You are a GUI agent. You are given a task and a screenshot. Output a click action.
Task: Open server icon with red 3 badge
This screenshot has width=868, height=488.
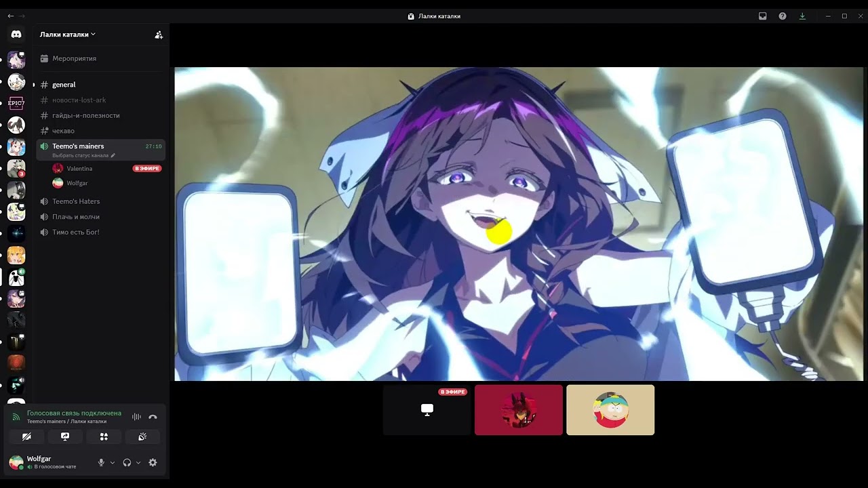16,168
